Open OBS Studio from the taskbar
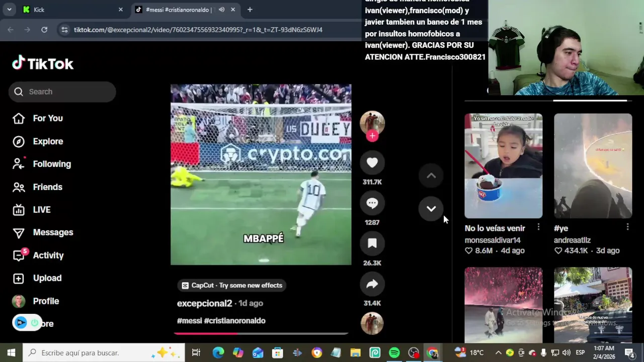 point(414,352)
